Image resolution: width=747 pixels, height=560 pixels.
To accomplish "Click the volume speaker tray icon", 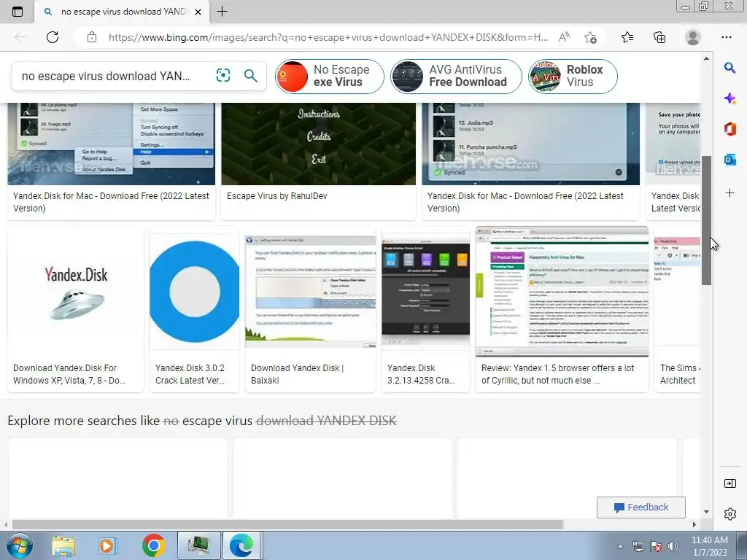I will coord(673,546).
